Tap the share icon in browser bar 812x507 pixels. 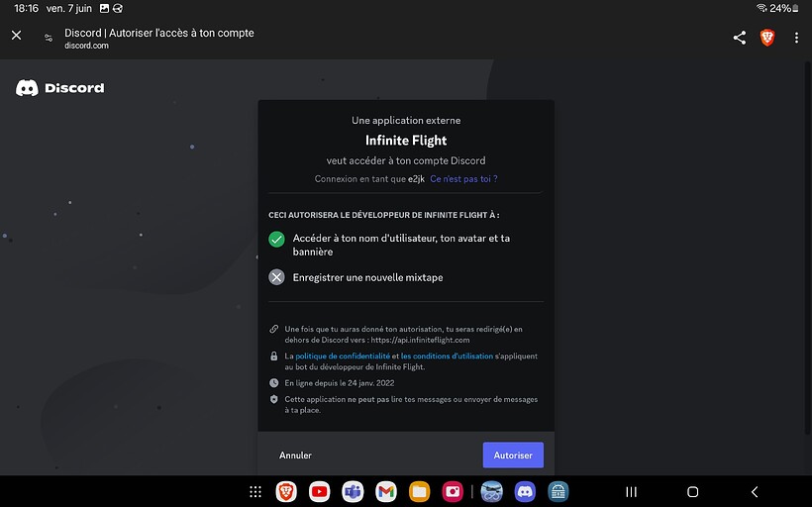740,38
